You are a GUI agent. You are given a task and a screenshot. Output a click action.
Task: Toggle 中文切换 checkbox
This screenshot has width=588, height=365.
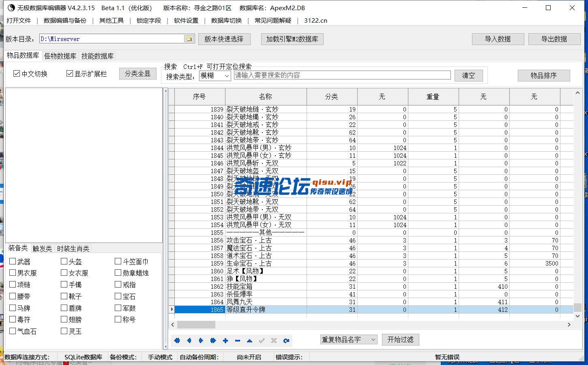tap(17, 73)
